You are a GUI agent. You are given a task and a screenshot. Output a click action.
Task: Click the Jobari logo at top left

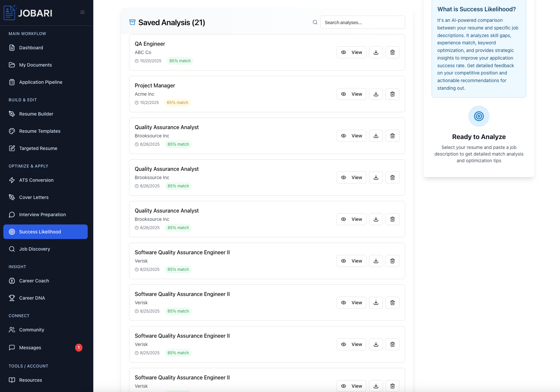click(x=28, y=13)
